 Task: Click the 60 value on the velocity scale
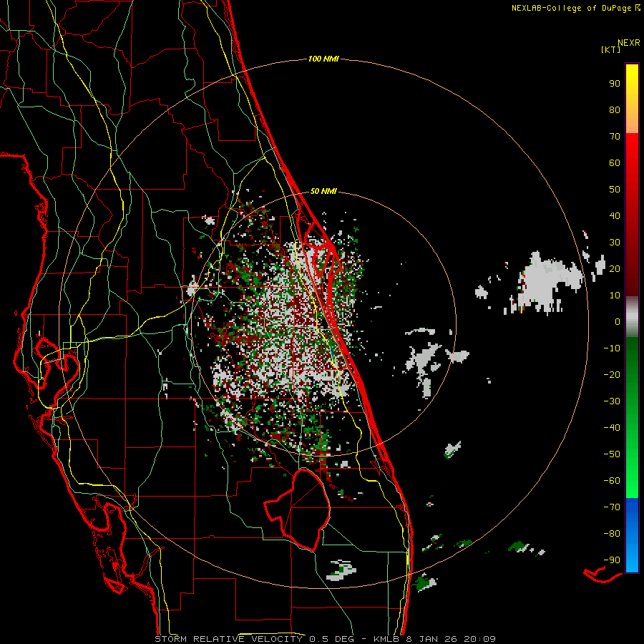point(615,163)
